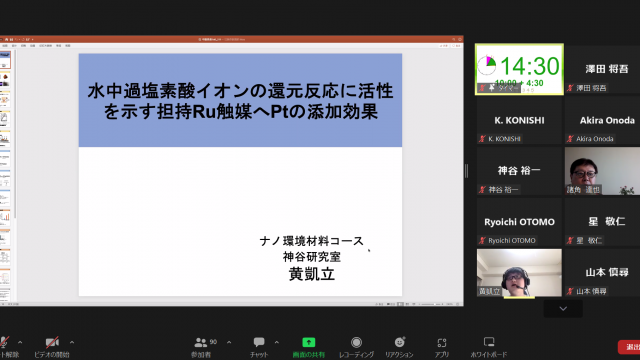Click muted mic icon on Akira Onoda tile
The image size is (640, 360).
570,139
